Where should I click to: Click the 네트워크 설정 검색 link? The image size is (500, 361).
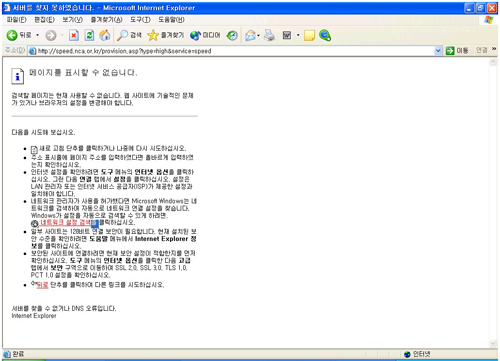pyautogui.click(x=65, y=222)
